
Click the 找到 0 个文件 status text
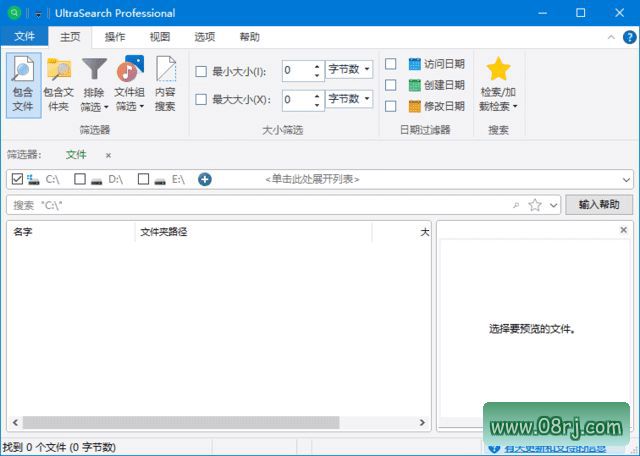[x=59, y=447]
